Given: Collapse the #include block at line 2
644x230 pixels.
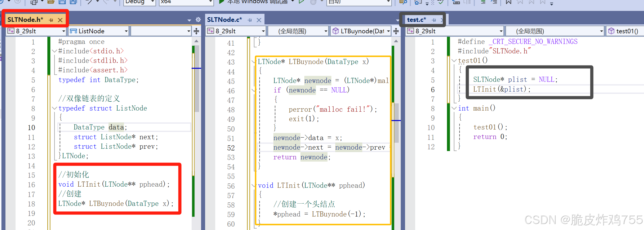Looking at the screenshot, I should coord(54,51).
